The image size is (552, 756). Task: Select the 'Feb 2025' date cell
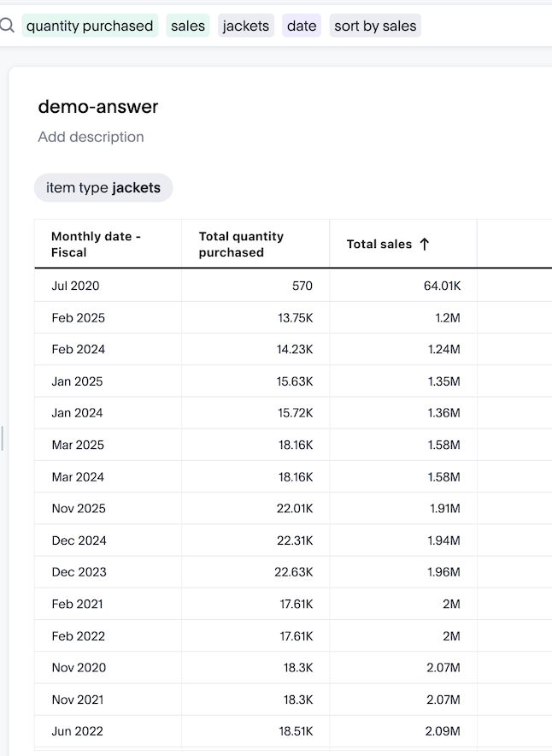(78, 317)
